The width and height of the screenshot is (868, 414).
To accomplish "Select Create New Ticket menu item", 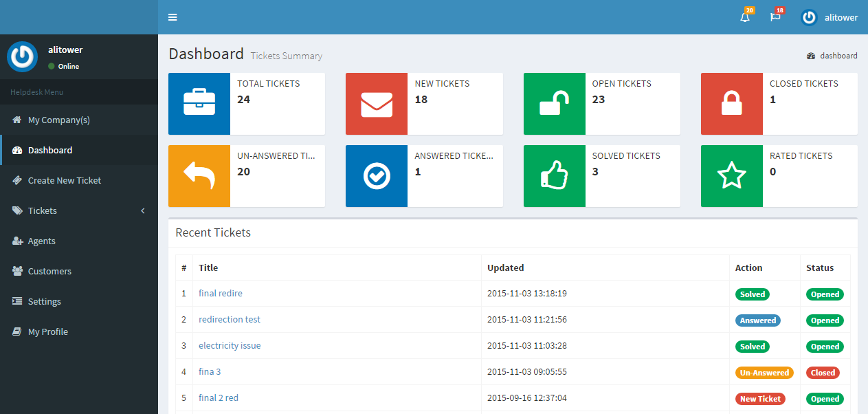I will [x=64, y=180].
